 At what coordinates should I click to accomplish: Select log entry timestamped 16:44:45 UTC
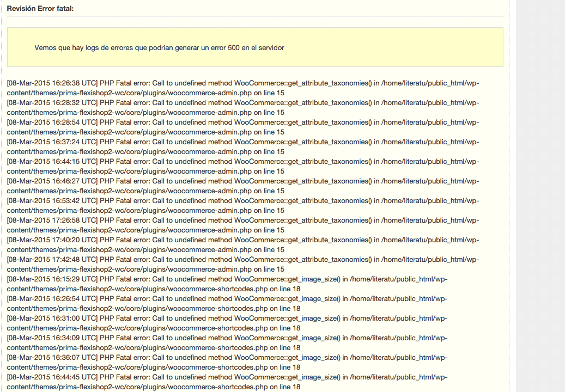tap(227, 382)
